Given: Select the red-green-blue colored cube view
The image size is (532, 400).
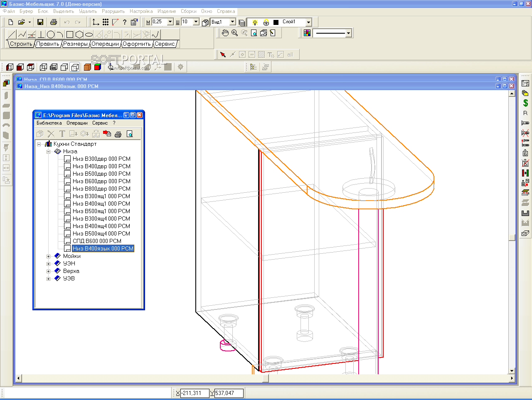Looking at the screenshot, I should (x=97, y=67).
